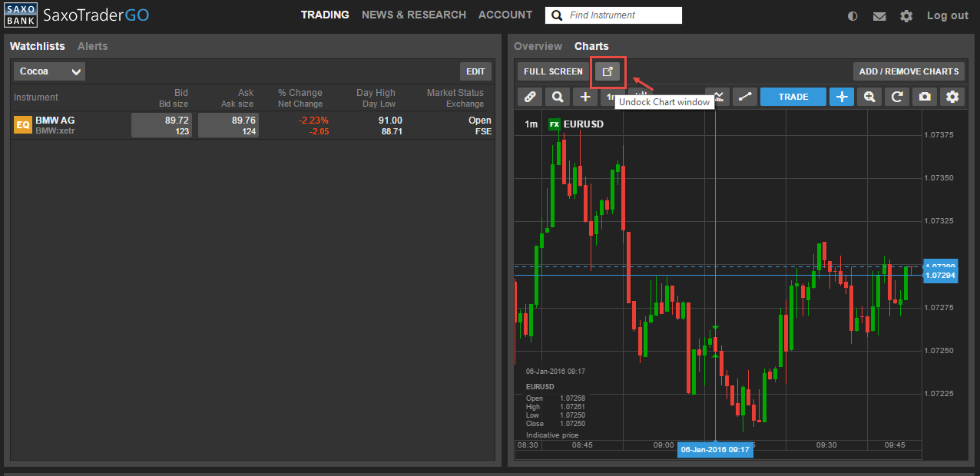This screenshot has width=980, height=476.
Task: Log out of SaxoTraderGO
Action: 948,15
